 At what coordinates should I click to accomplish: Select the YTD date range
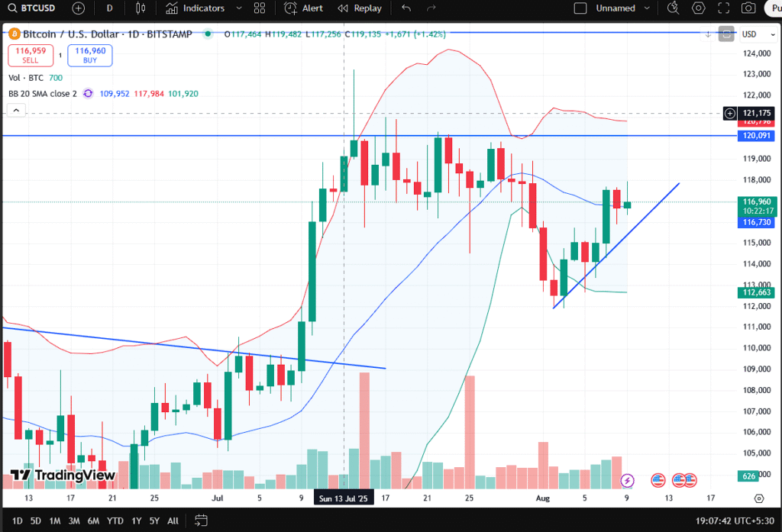tap(115, 521)
